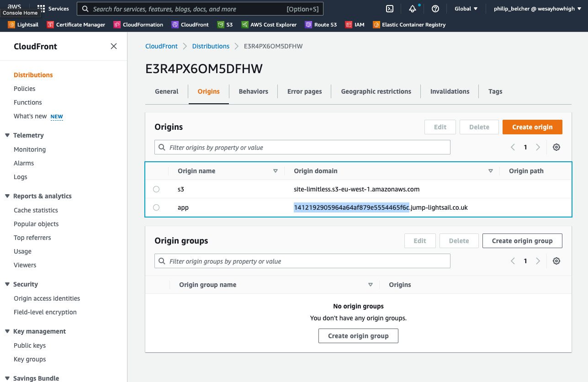The image size is (588, 382).
Task: Open the notifications bell icon
Action: pyautogui.click(x=413, y=9)
